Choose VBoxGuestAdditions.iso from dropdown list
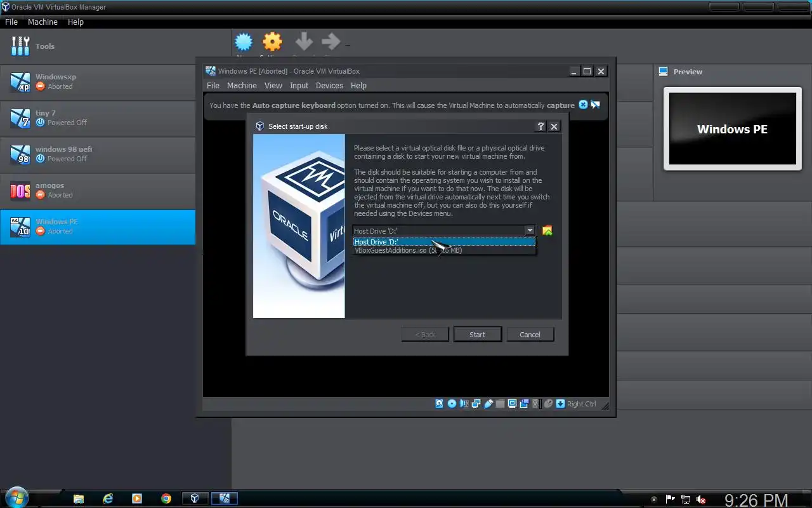 coord(444,250)
